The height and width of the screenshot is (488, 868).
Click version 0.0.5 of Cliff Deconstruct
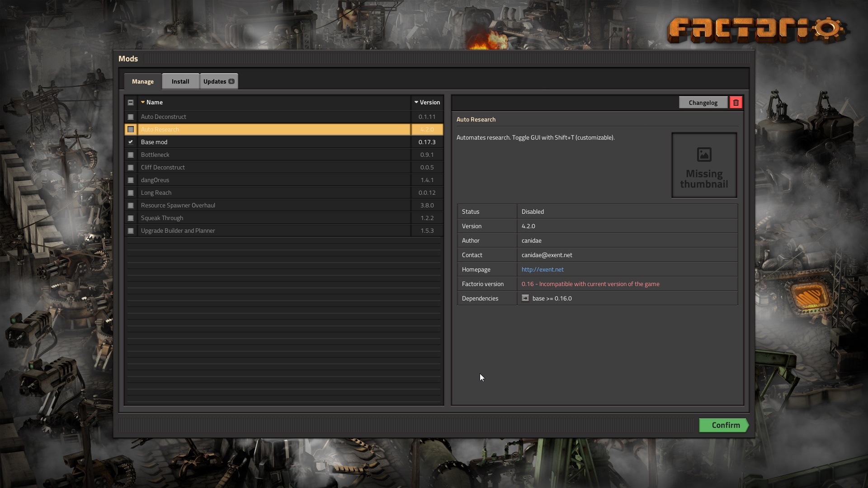[x=427, y=168]
